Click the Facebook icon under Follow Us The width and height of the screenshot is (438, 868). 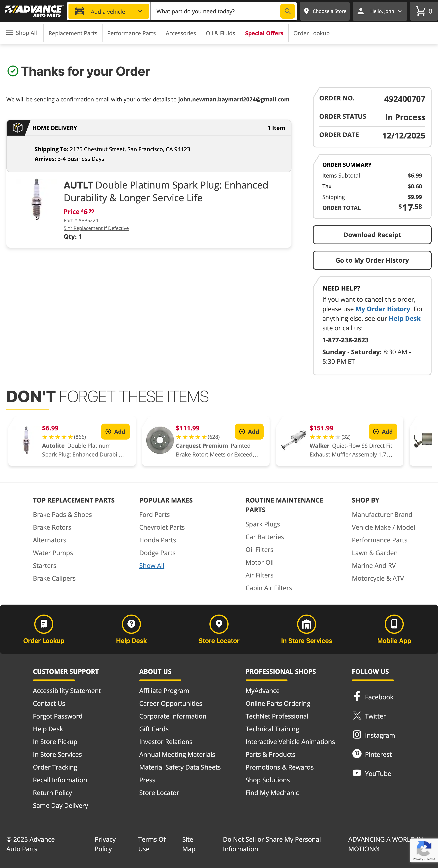pyautogui.click(x=357, y=696)
